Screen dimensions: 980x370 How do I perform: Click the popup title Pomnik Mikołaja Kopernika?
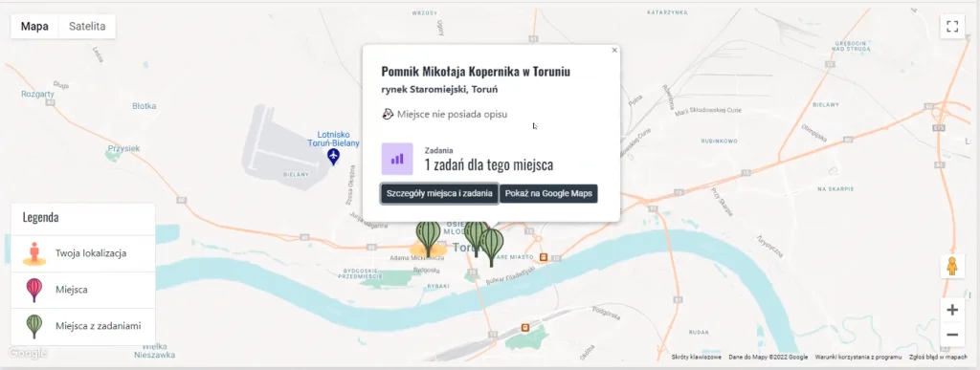tap(476, 71)
